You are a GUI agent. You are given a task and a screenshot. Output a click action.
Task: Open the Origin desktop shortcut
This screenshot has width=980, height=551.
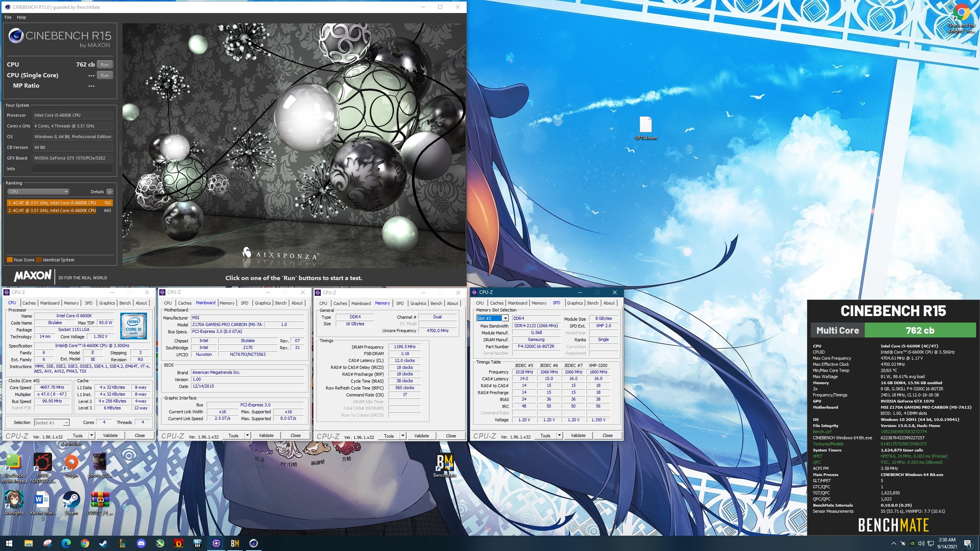click(71, 465)
